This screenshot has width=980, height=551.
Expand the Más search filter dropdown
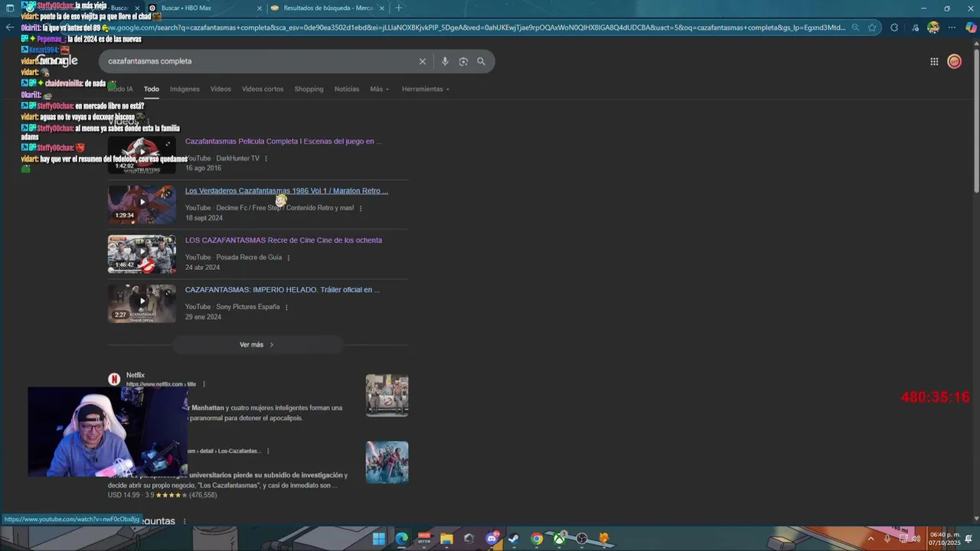click(379, 89)
